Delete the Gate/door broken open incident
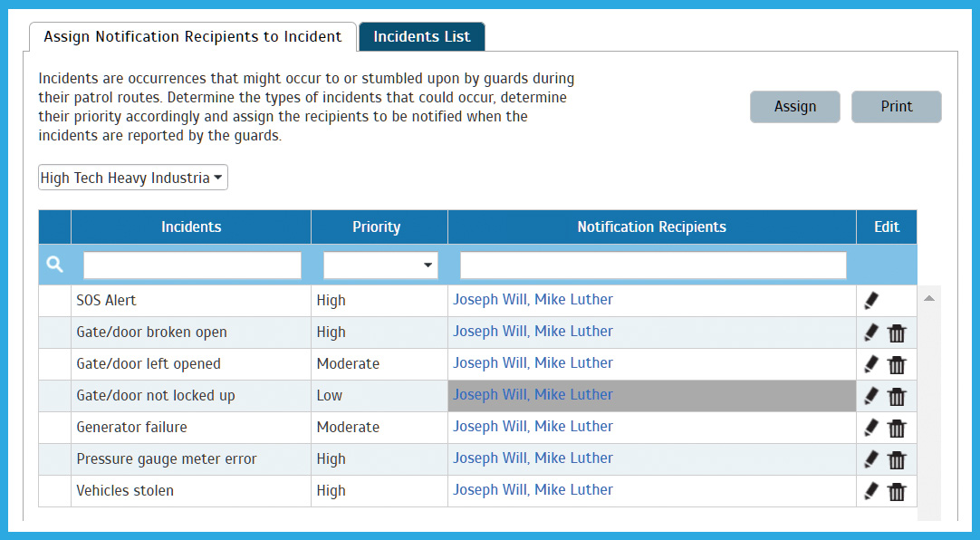The width and height of the screenshot is (980, 540). [x=897, y=333]
